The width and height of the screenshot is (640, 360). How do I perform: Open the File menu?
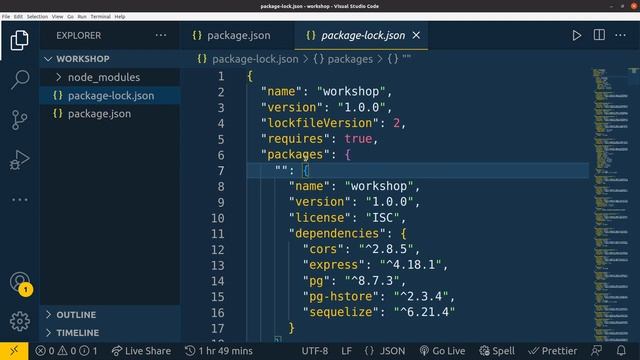6,17
